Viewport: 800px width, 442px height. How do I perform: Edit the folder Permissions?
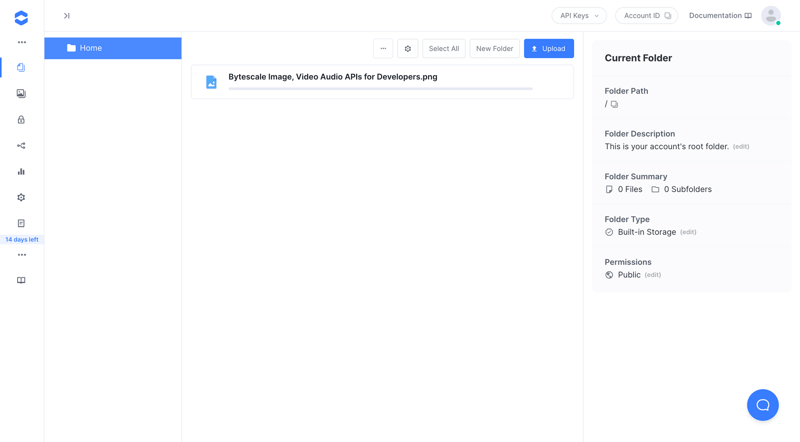[x=653, y=275]
